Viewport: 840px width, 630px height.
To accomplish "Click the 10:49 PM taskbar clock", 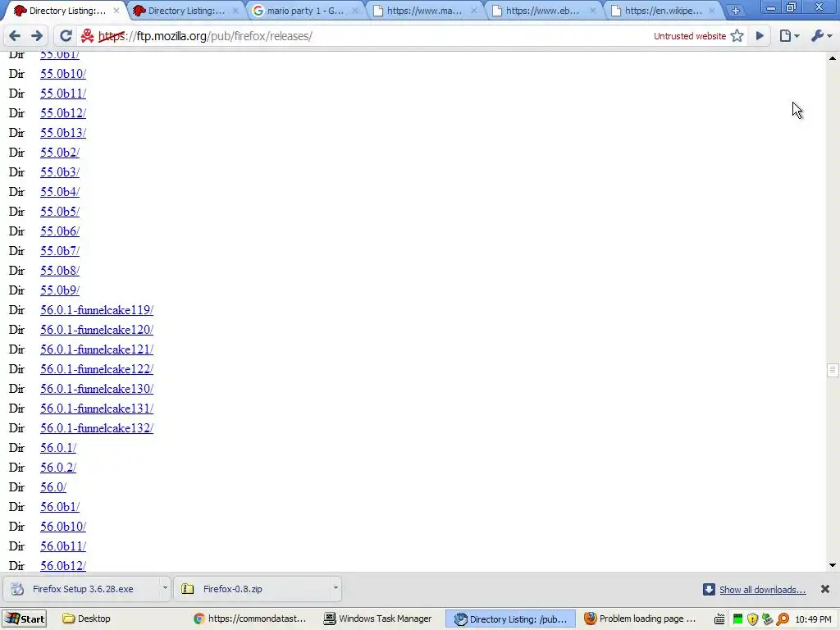I will (x=814, y=619).
